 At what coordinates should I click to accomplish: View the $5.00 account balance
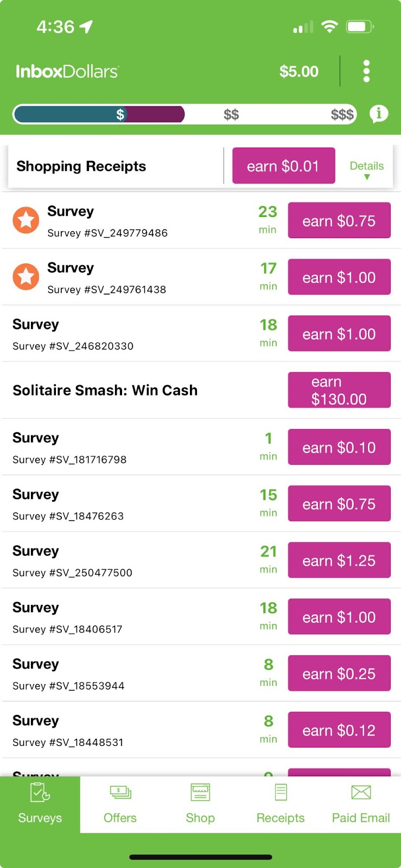point(299,72)
